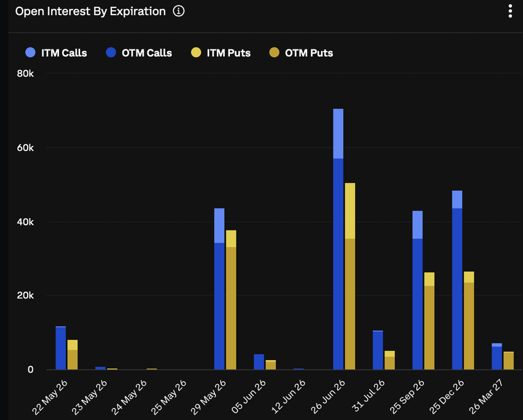Click the 25 Dec 26 axis label
The image size is (523, 420).
click(447, 396)
